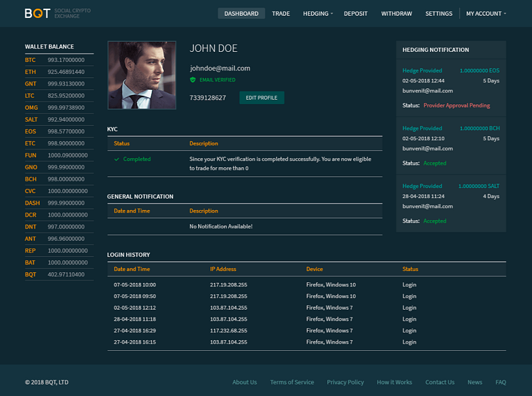Click the Accepted status of BCH hedge

tap(435, 163)
